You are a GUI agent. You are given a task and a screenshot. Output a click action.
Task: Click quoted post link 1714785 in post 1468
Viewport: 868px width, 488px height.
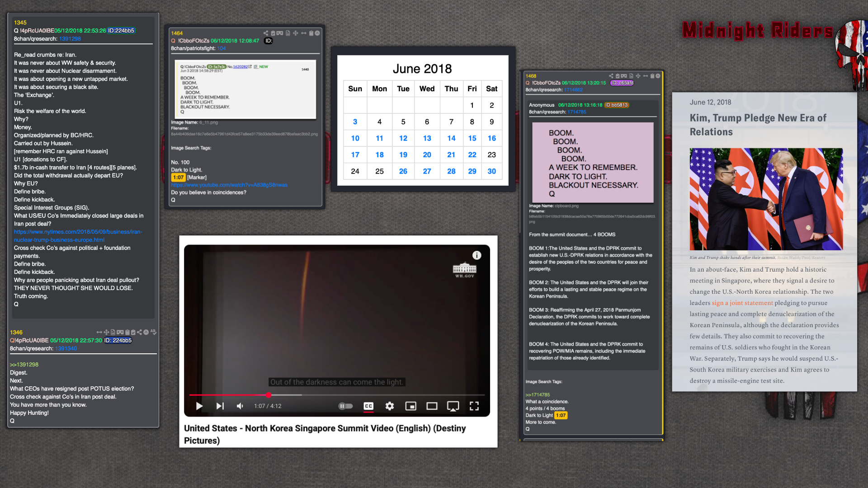pos(576,112)
